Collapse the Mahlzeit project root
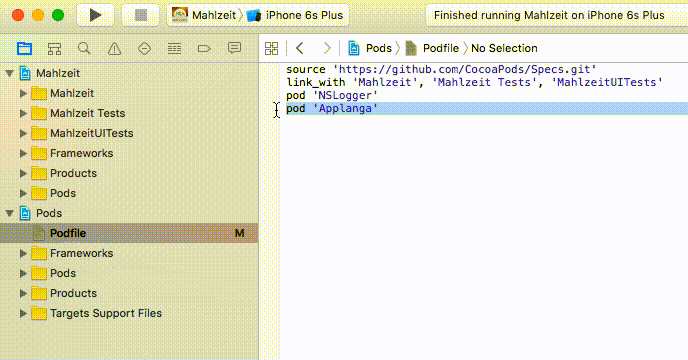This screenshot has width=688, height=360. 10,73
